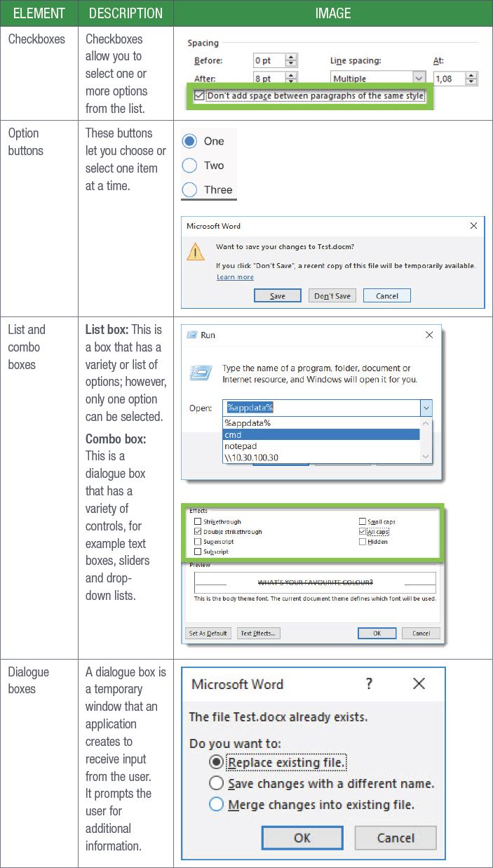Choose "Save changes with a different name"
Image resolution: width=493 pixels, height=868 pixels.
tap(217, 784)
